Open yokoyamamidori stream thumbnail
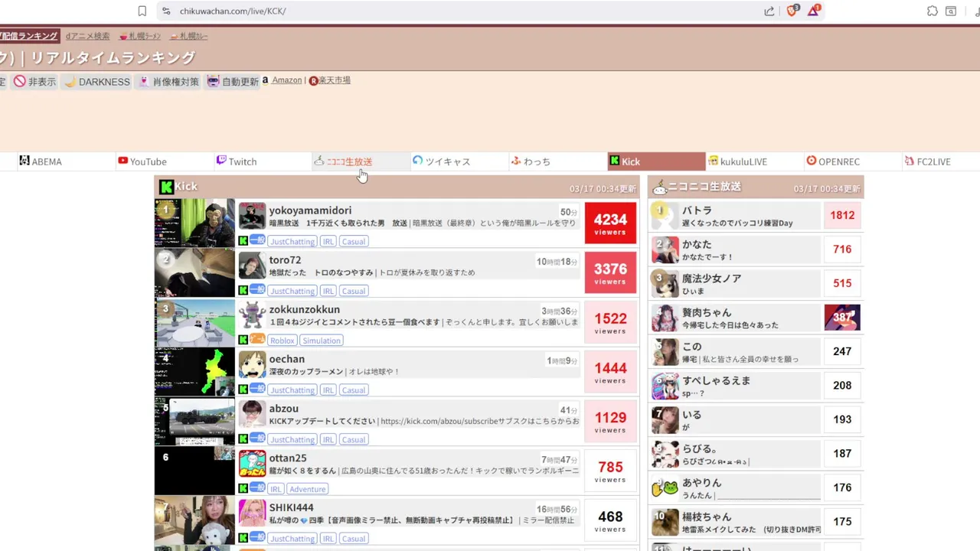980x551 pixels. point(194,223)
